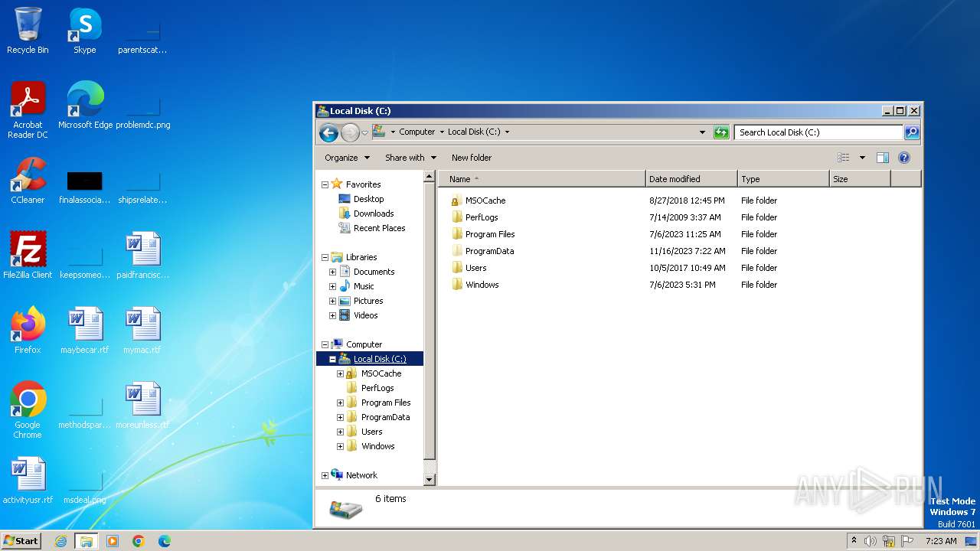Collapse the Libraries tree group
The image size is (980, 551).
click(325, 257)
